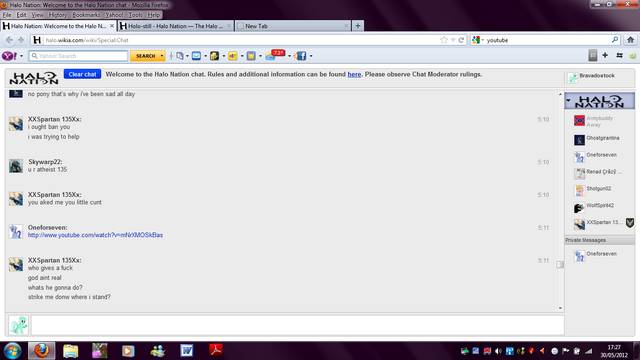The image size is (640, 360).
Task: Switch to the New Tab tab
Action: [293, 26]
